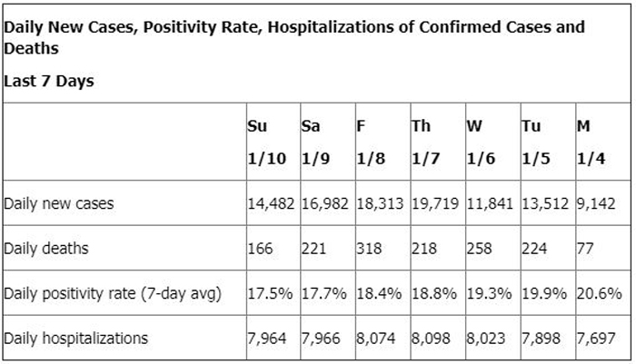Select the 'Daily deaths' row label
The width and height of the screenshot is (636, 364).
pos(45,248)
